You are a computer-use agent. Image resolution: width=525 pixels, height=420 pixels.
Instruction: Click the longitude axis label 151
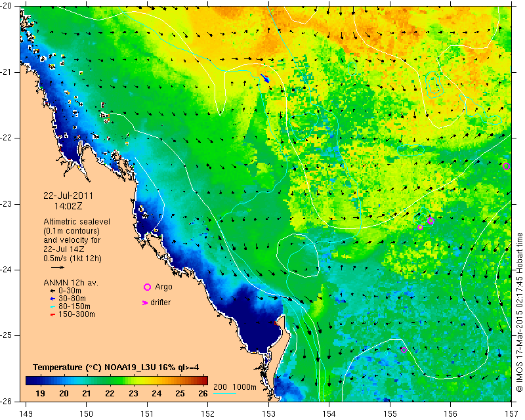coord(147,413)
